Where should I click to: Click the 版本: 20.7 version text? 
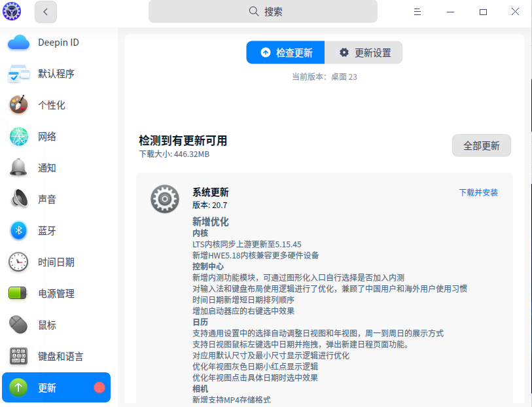(x=209, y=205)
